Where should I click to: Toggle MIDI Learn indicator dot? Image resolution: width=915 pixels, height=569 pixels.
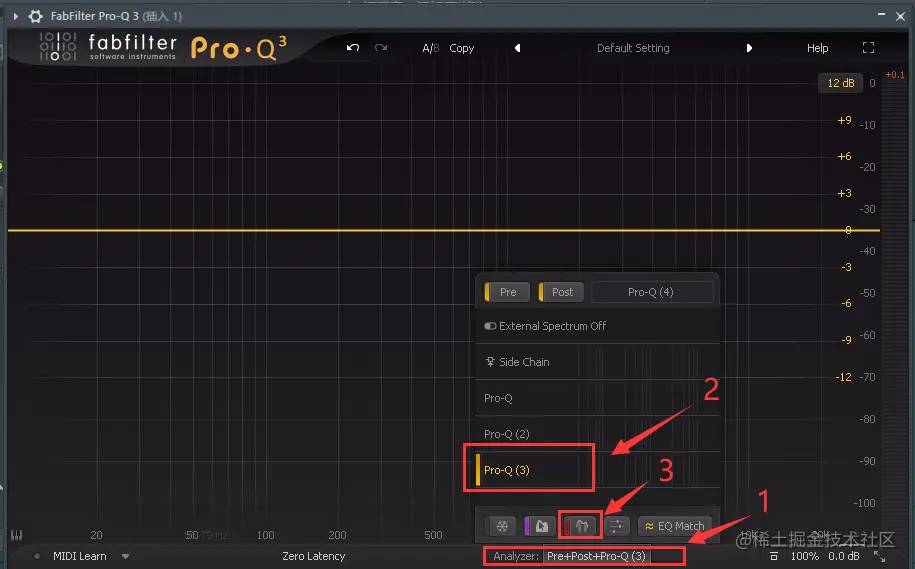pyautogui.click(x=37, y=556)
